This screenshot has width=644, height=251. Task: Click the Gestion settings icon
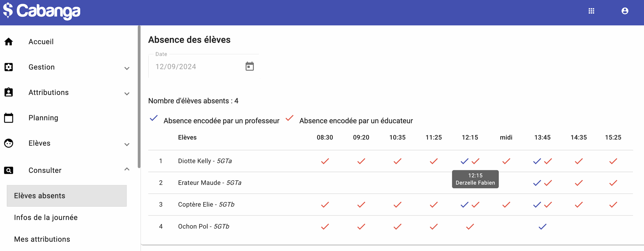pyautogui.click(x=9, y=67)
